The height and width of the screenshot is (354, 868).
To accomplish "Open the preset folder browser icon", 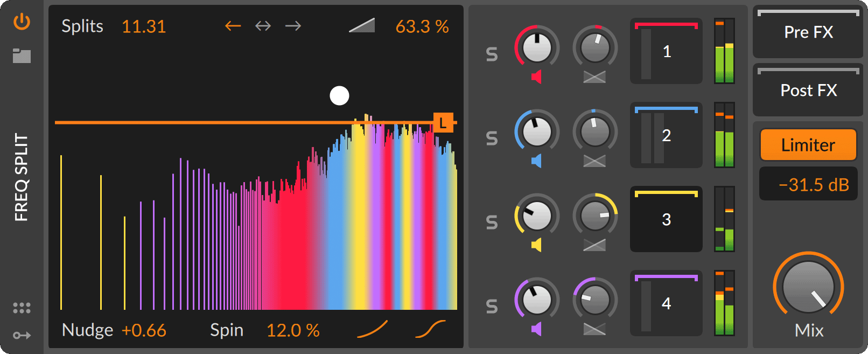I will point(22,55).
